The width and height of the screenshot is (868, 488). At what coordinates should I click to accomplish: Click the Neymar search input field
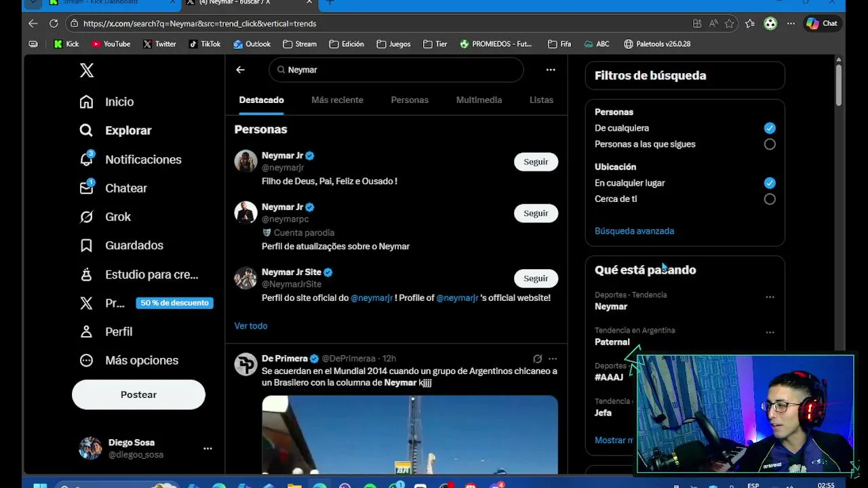396,70
